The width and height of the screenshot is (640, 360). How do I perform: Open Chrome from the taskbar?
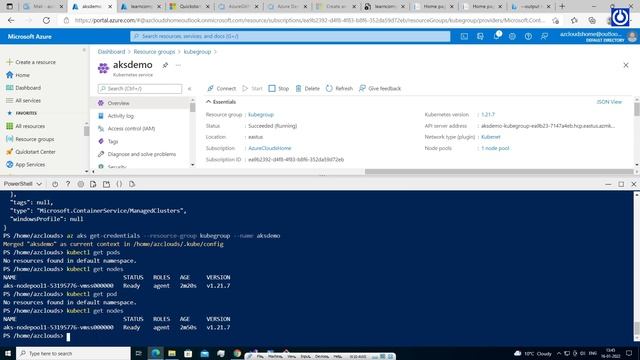click(x=237, y=353)
